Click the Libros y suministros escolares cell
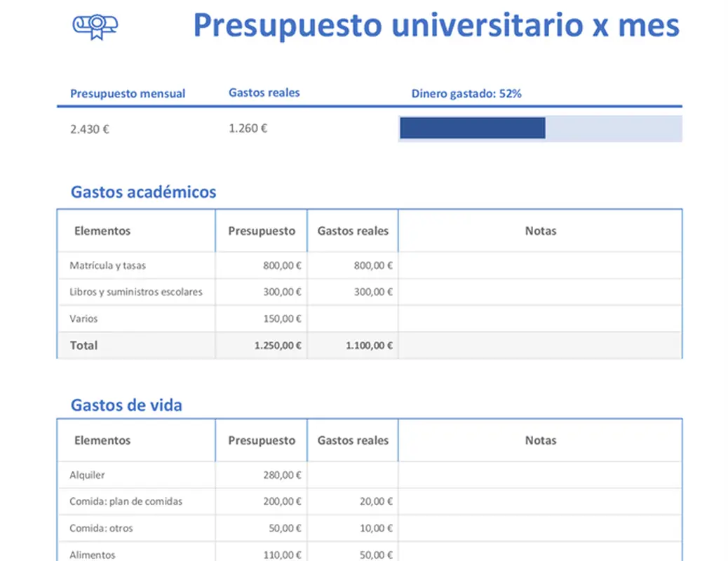The height and width of the screenshot is (561, 728). coord(135,292)
